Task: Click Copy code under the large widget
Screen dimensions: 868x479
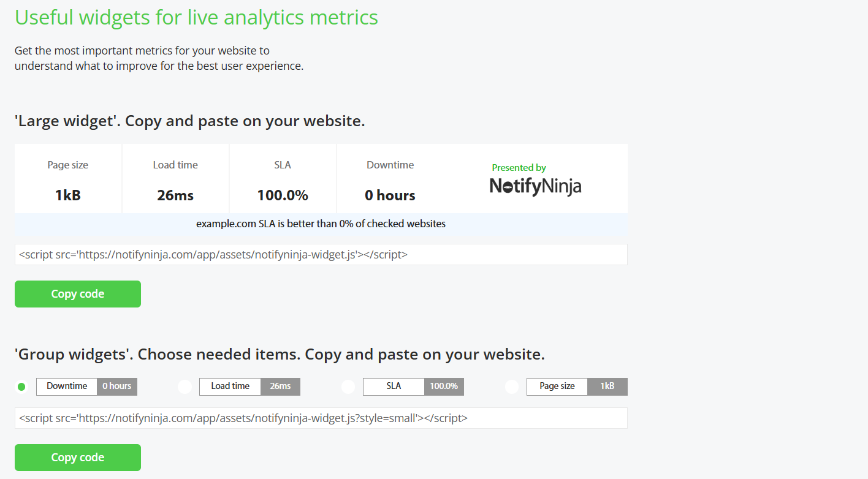Action: [x=78, y=294]
